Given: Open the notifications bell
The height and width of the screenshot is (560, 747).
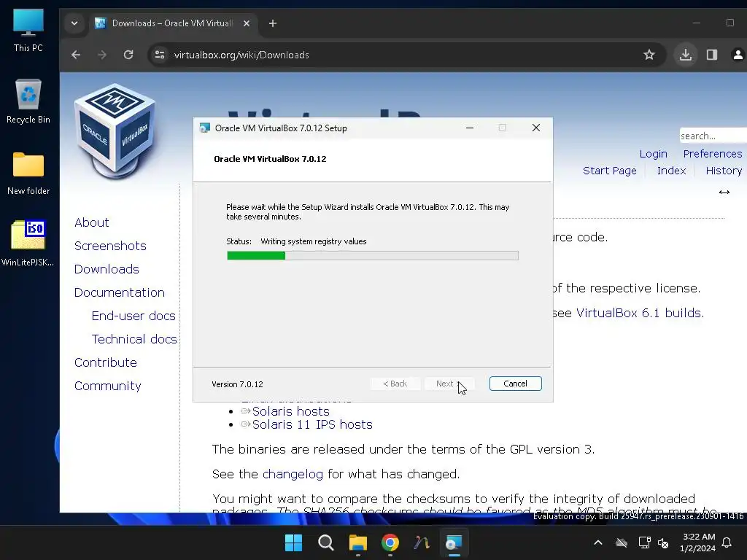Looking at the screenshot, I should pyautogui.click(x=727, y=542).
